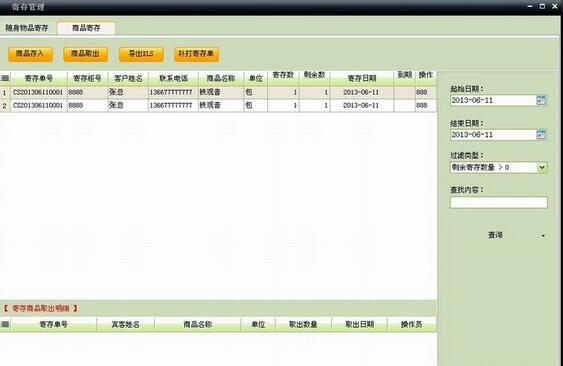Click the 取出日期 column header
Image resolution: width=563 pixels, height=366 pixels.
pyautogui.click(x=359, y=325)
